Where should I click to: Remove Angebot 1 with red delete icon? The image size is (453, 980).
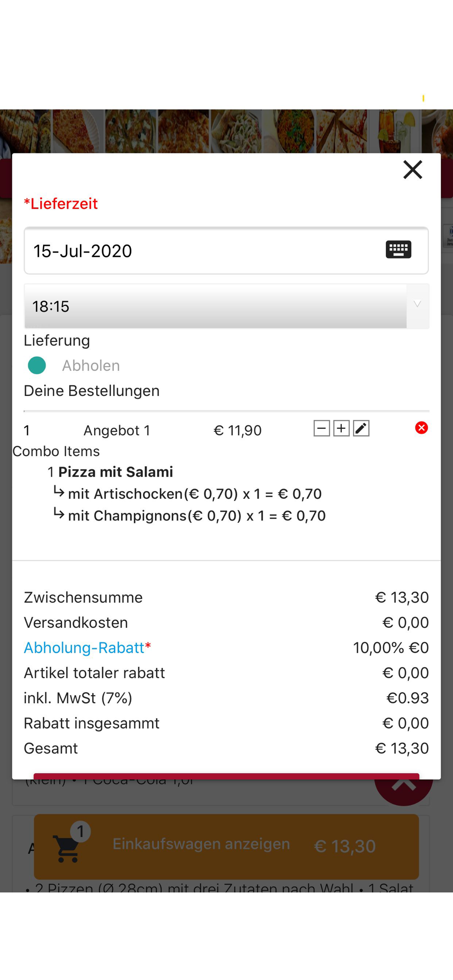click(x=421, y=428)
